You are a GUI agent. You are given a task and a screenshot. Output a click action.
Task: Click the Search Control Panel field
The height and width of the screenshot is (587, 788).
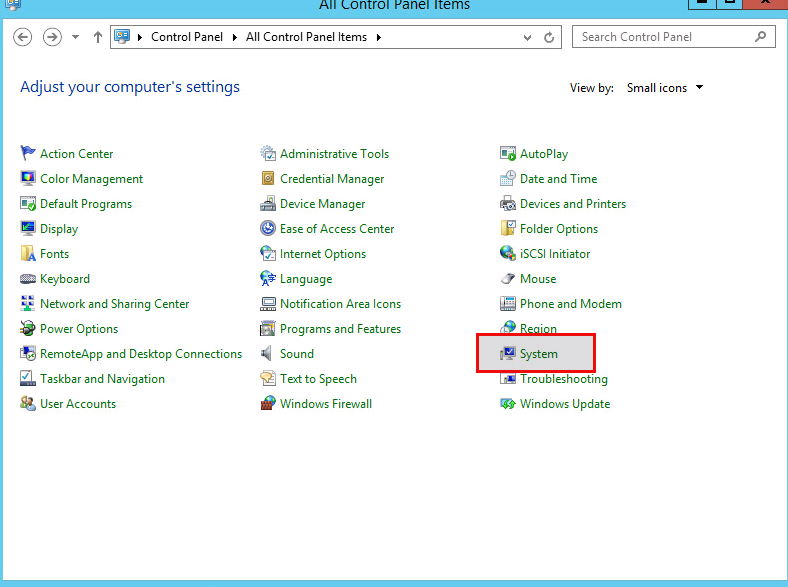(x=673, y=37)
